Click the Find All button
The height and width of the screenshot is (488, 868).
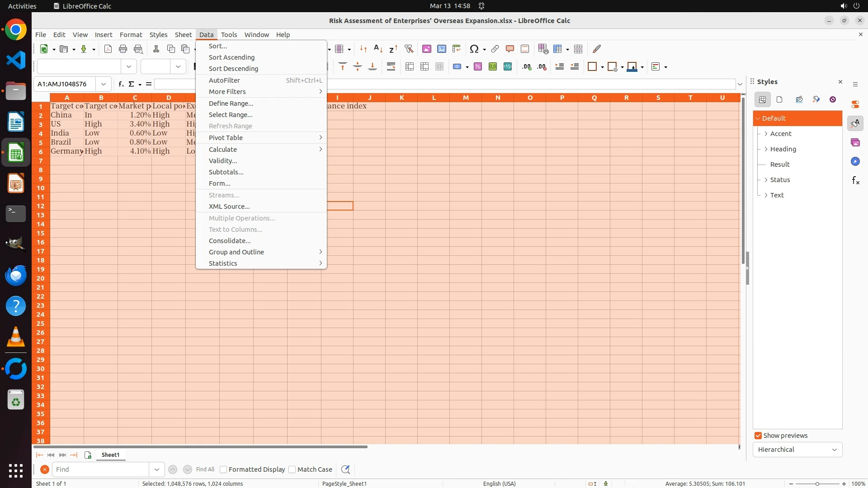(x=205, y=469)
